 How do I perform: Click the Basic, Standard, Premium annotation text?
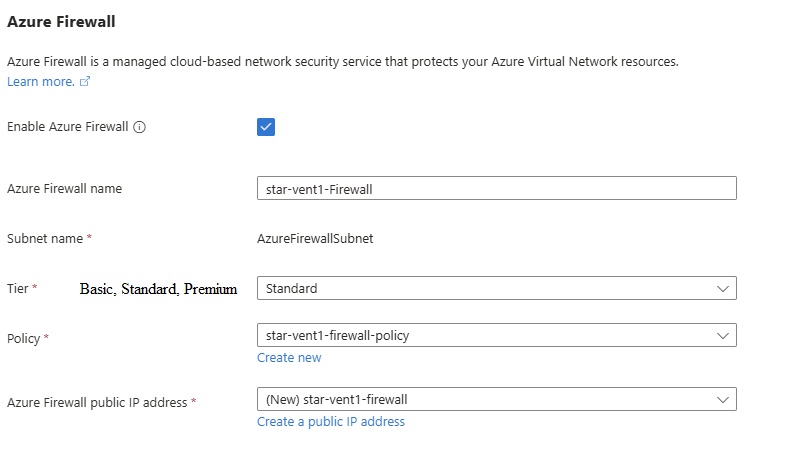[x=158, y=289]
